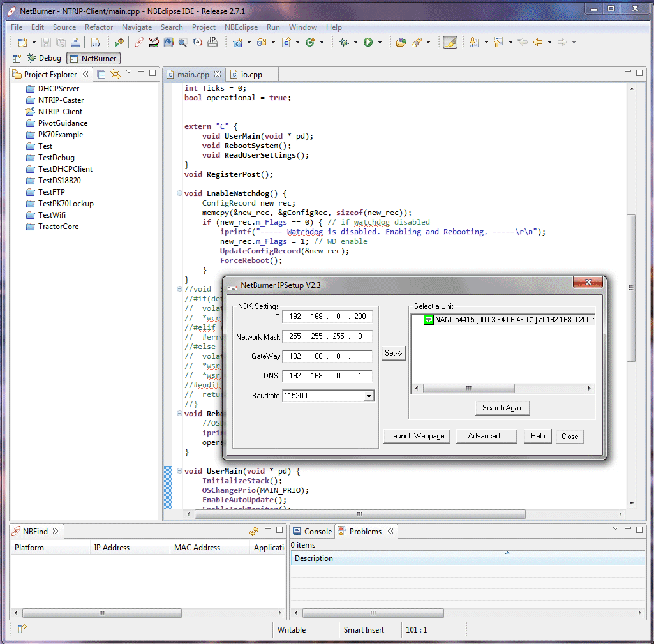Screen dimensions: 654x644
Task: Open the Source menu
Action: tap(64, 27)
